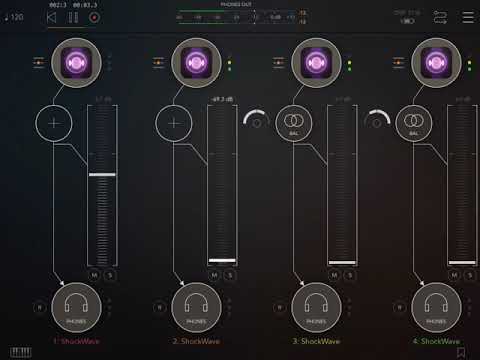Arm recording R button on channel 2
The image size is (480, 360).
coord(160,307)
